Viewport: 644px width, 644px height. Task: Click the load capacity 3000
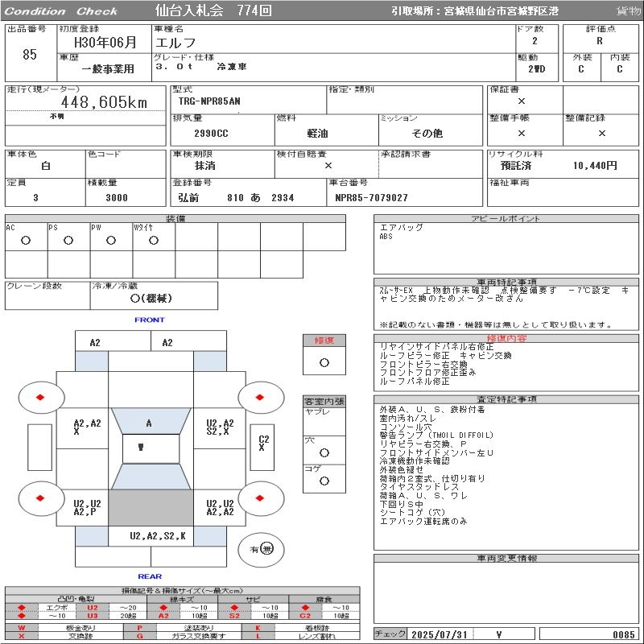117,197
